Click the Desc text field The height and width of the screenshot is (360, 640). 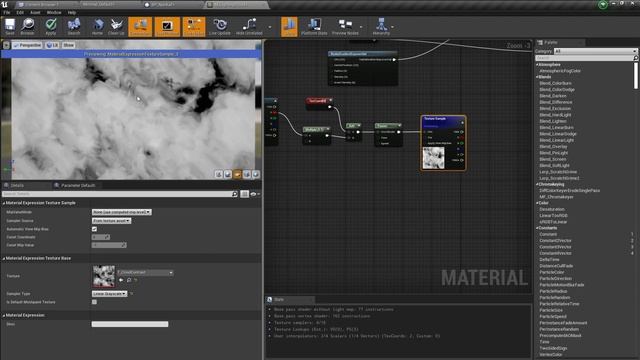click(130, 324)
